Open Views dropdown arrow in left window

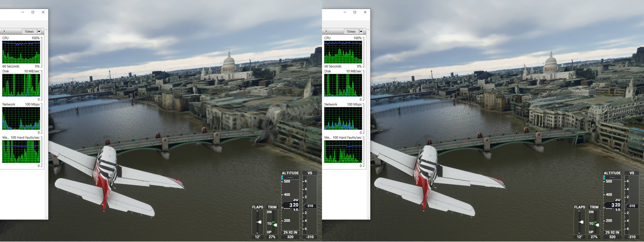pyautogui.click(x=39, y=31)
